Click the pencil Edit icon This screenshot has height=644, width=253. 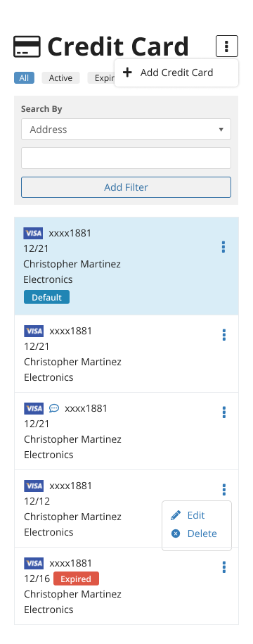[x=176, y=515]
